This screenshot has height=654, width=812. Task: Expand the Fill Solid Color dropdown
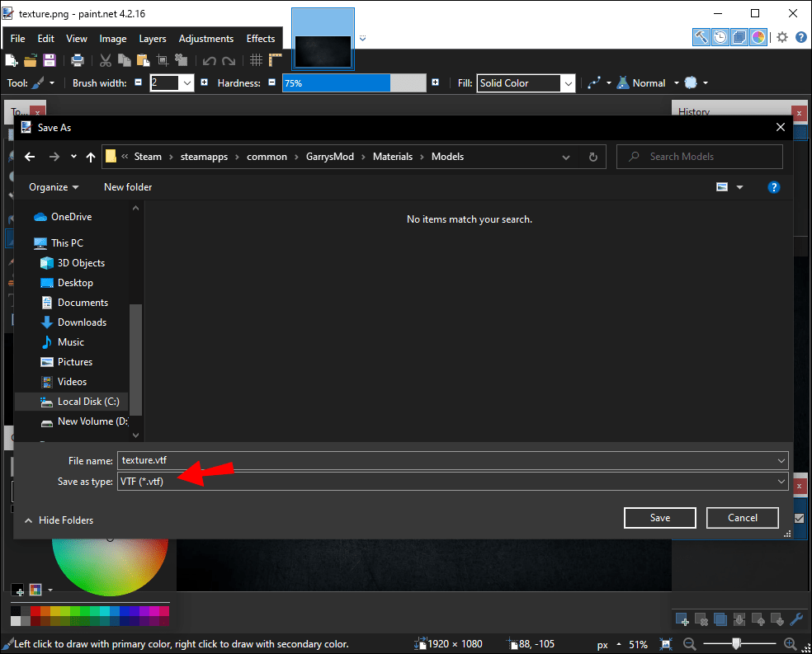[x=568, y=83]
